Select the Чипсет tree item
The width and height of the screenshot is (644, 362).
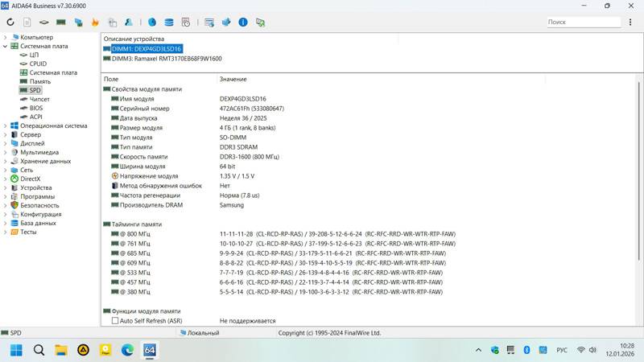tap(39, 99)
